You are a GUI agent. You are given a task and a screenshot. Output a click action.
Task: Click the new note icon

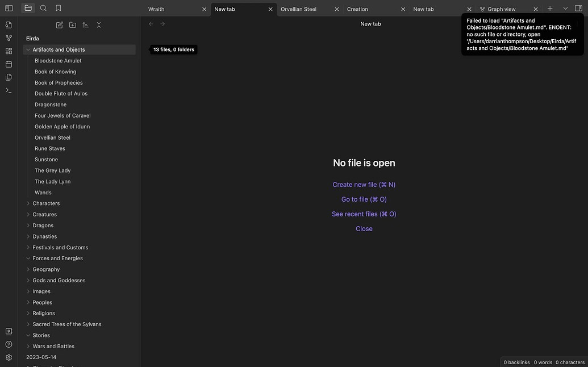(x=60, y=25)
